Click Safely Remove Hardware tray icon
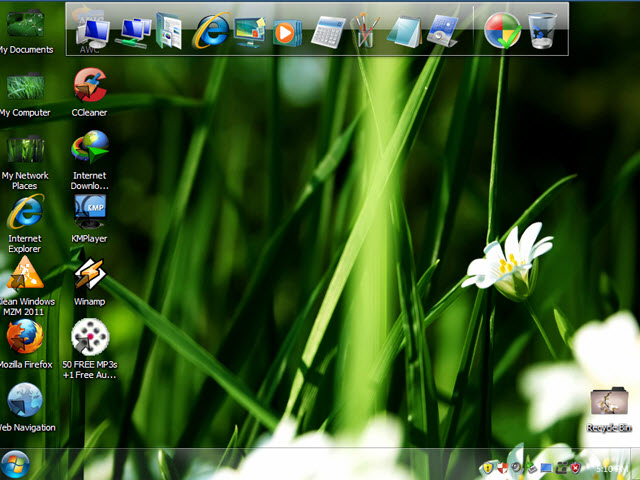The height and width of the screenshot is (480, 640). coord(531,468)
